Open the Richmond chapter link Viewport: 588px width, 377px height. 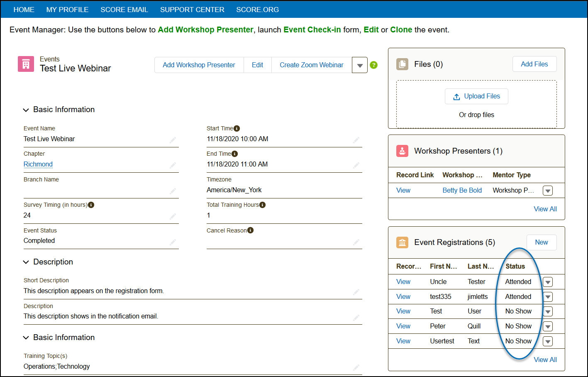coord(38,164)
